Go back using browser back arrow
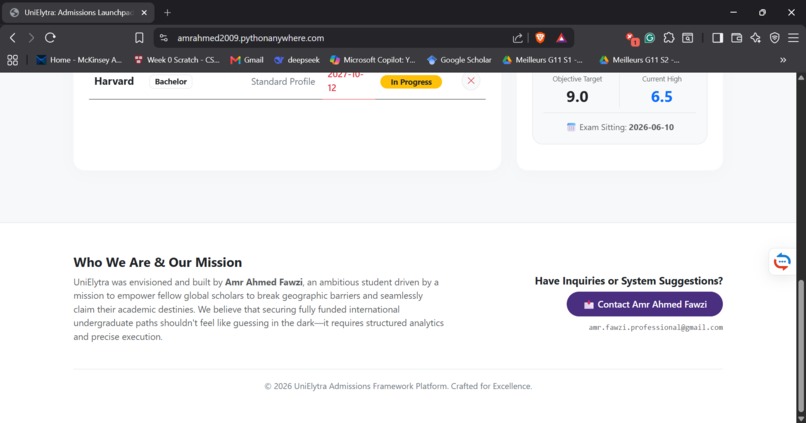This screenshot has height=423, width=806. coord(13,38)
